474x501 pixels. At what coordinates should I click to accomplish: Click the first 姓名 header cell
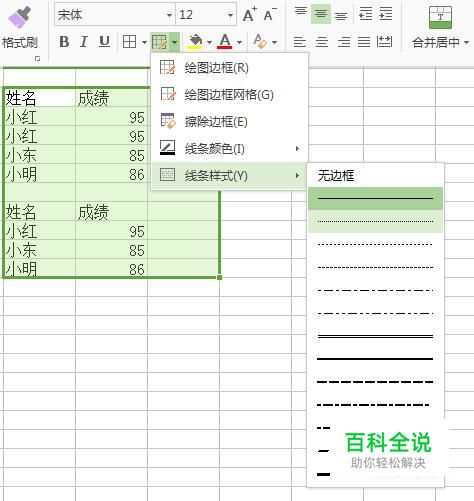[39, 97]
